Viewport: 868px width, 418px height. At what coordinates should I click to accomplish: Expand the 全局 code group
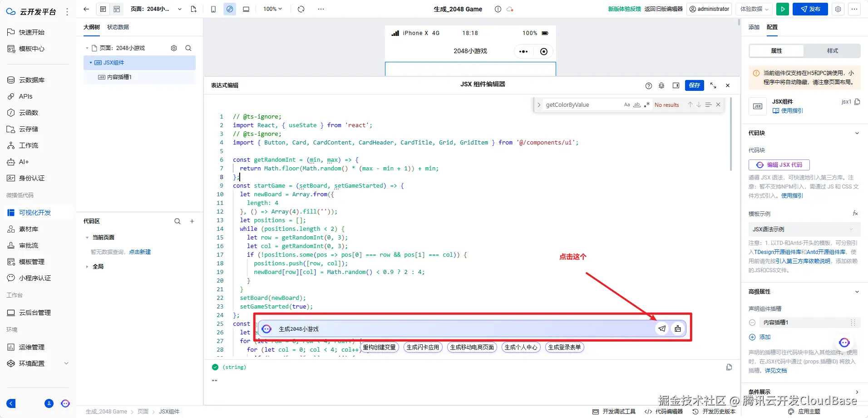(87, 267)
